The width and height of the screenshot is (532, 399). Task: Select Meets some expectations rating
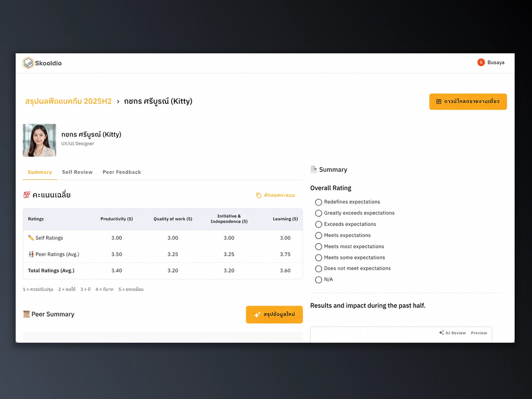pos(318,258)
